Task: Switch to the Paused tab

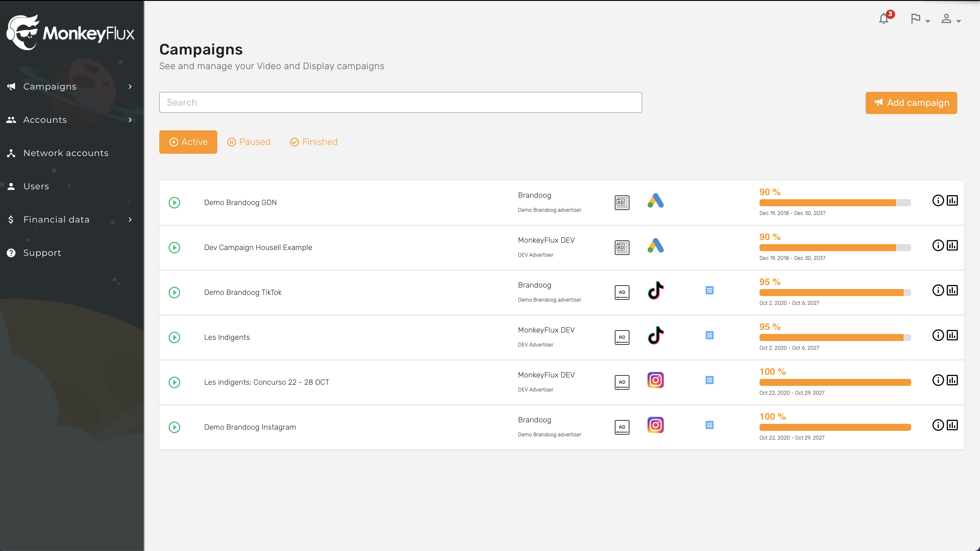Action: pyautogui.click(x=249, y=142)
